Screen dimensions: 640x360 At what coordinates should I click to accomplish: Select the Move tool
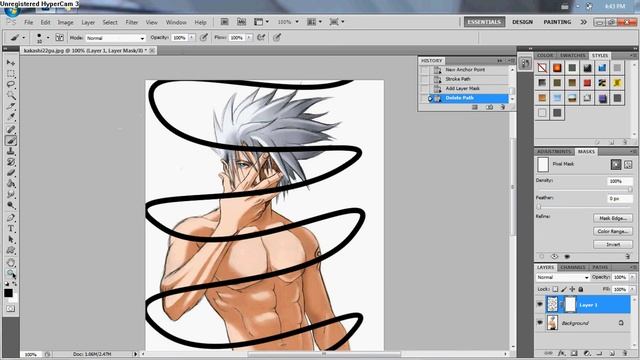click(x=11, y=62)
